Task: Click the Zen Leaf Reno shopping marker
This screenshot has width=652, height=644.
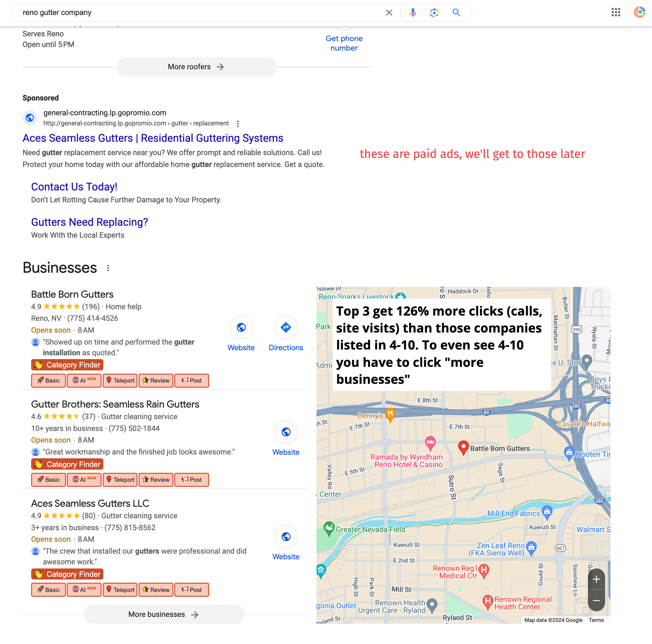Action: click(531, 548)
